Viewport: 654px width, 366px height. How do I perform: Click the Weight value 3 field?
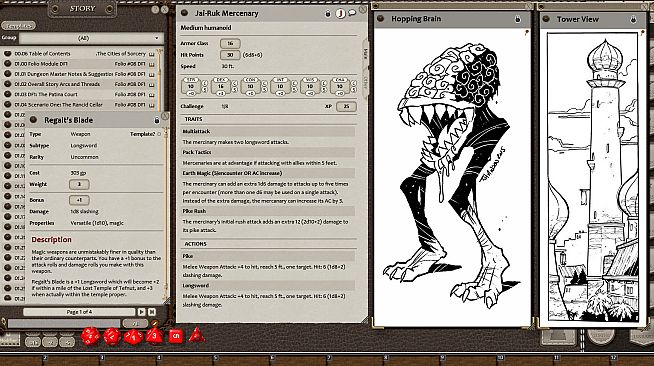[x=79, y=184]
